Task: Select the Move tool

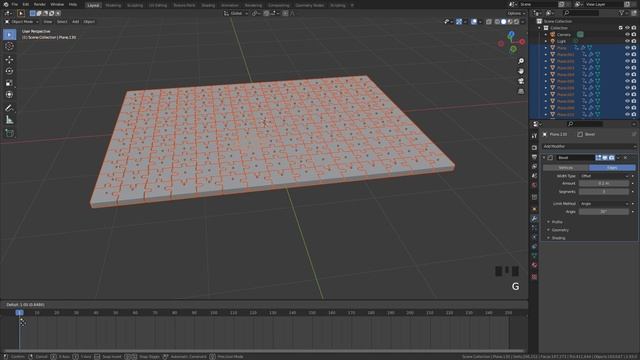Action: pyautogui.click(x=9, y=60)
